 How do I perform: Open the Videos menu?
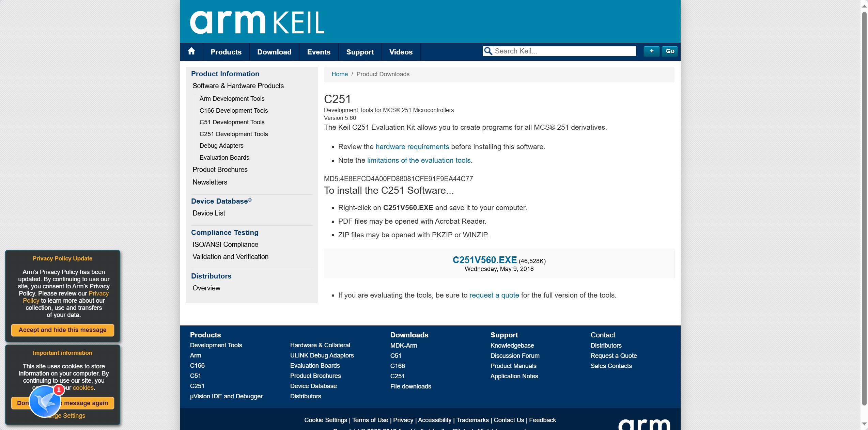(401, 52)
